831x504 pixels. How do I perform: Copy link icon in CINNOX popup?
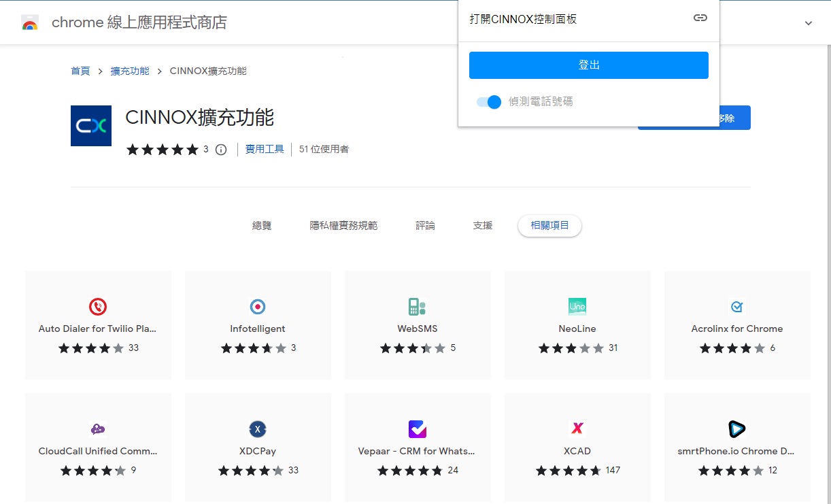click(700, 18)
